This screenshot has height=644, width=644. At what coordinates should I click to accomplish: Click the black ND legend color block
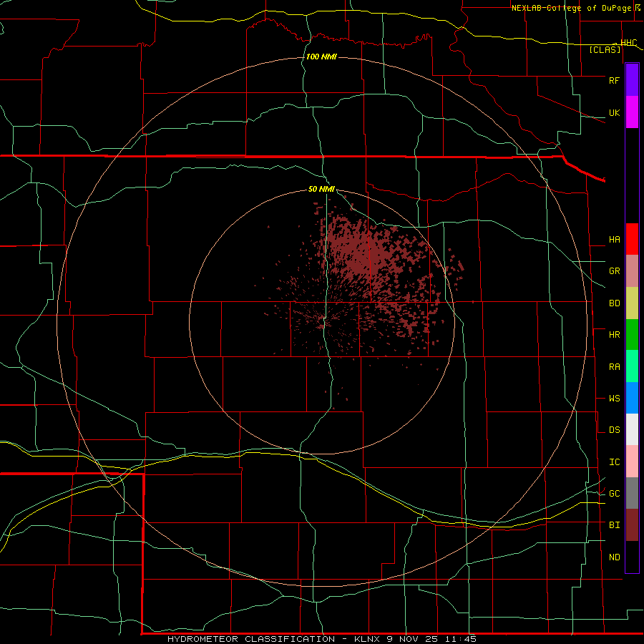[632, 557]
